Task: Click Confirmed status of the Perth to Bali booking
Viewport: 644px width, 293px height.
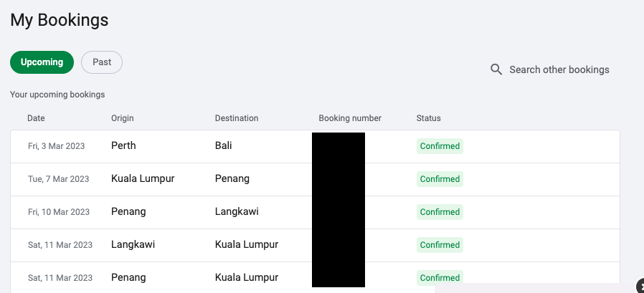Action: point(440,146)
